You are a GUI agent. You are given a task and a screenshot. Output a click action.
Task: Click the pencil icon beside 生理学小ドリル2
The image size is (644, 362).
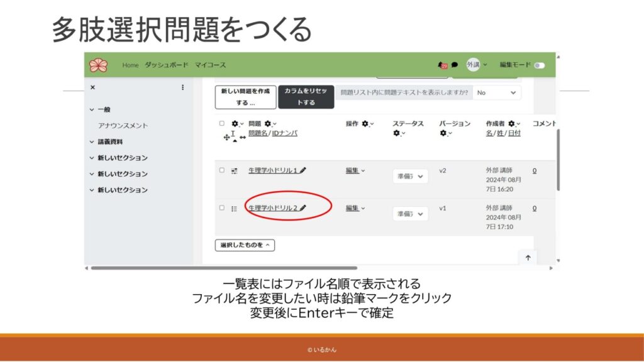point(303,208)
